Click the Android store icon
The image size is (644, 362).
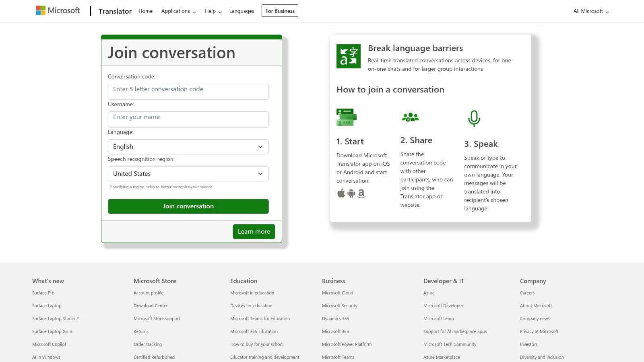[351, 193]
